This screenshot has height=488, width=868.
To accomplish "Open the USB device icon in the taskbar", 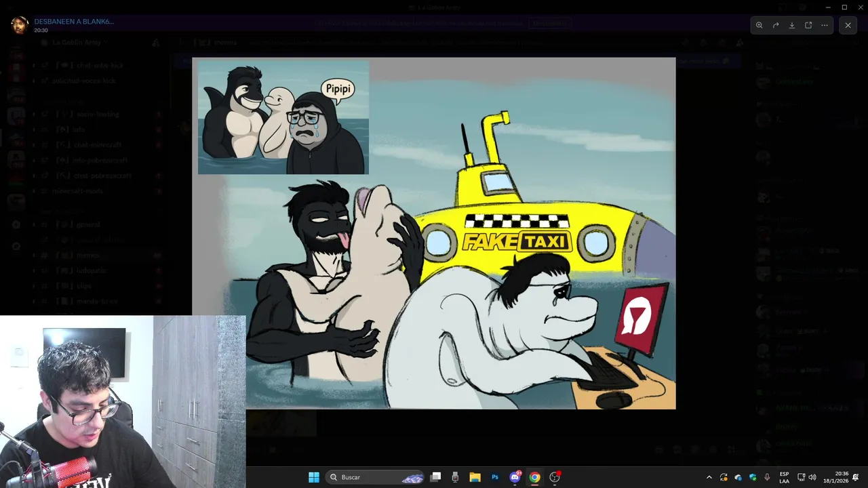I will click(455, 477).
